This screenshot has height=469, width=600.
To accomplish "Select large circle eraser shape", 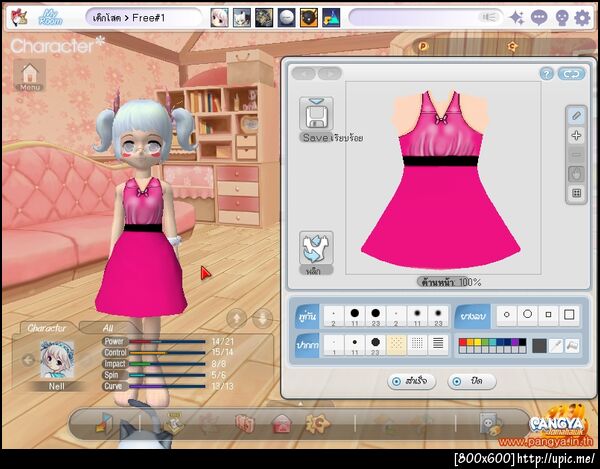I will pyautogui.click(x=528, y=315).
